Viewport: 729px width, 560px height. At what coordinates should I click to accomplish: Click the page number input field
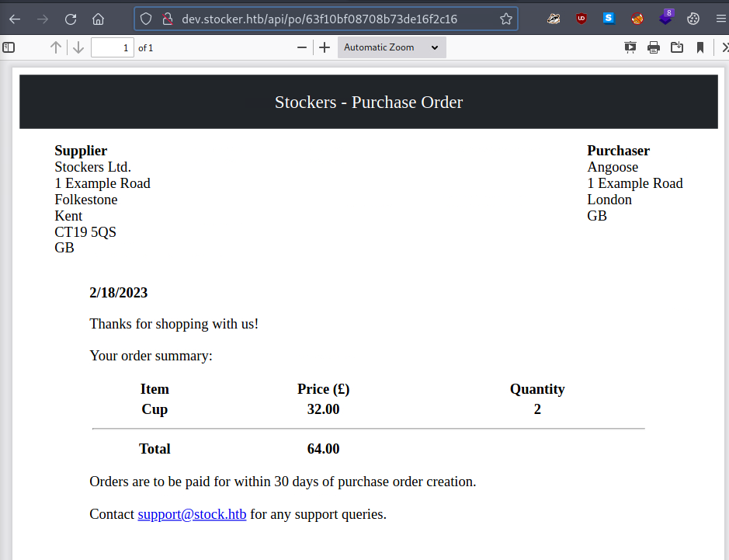tap(113, 47)
